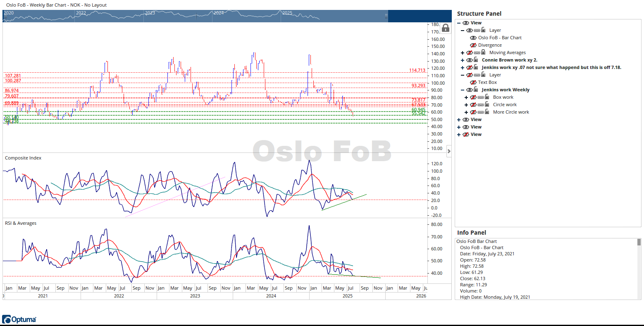Collapse the Jenkins work Weekly group

463,90
